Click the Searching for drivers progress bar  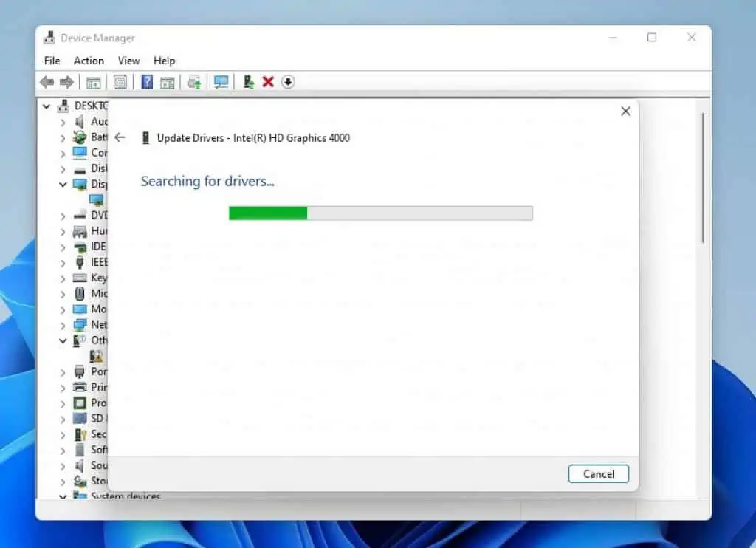click(380, 213)
